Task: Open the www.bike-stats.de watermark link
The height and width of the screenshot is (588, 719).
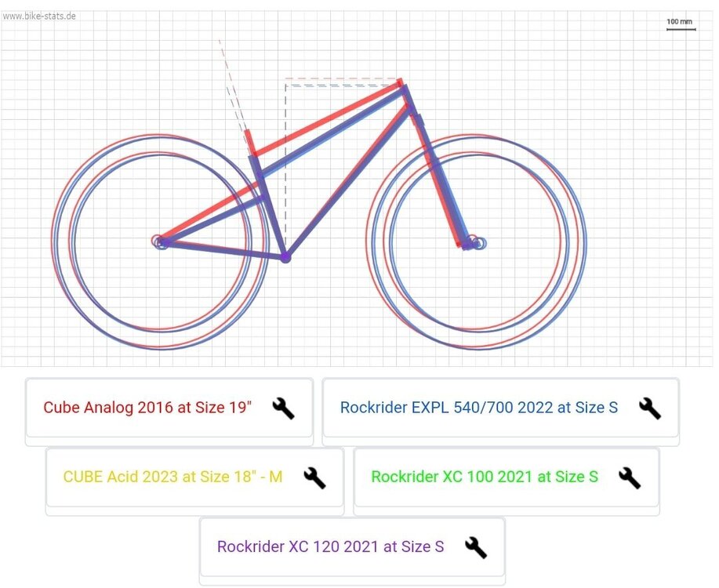Action: coord(39,16)
